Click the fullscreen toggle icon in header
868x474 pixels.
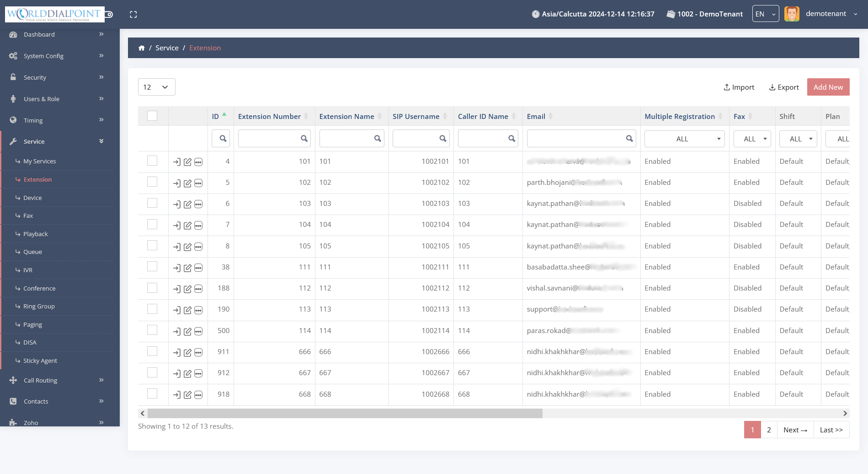(x=133, y=15)
